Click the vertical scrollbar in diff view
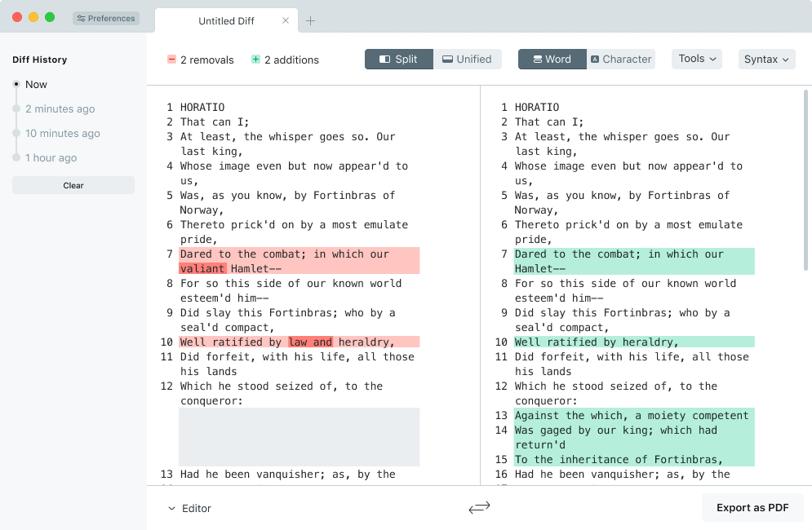The width and height of the screenshot is (812, 530). pos(806,179)
